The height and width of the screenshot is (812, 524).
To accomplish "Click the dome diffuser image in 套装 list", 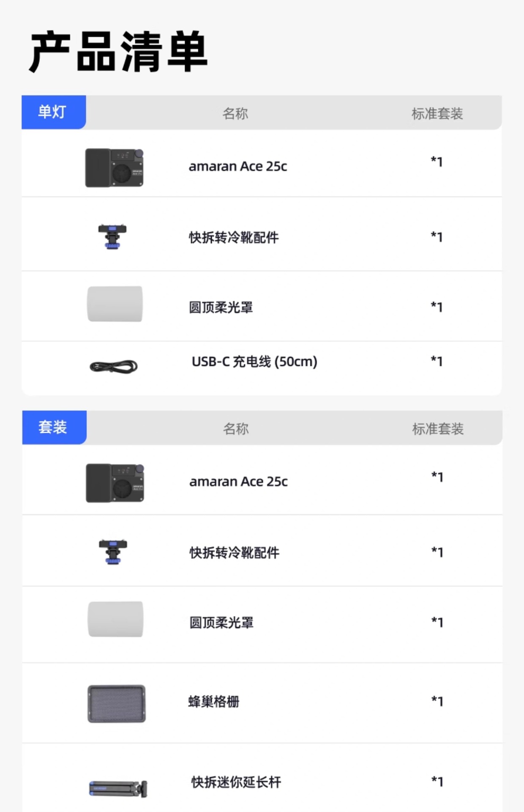I will pyautogui.click(x=115, y=619).
